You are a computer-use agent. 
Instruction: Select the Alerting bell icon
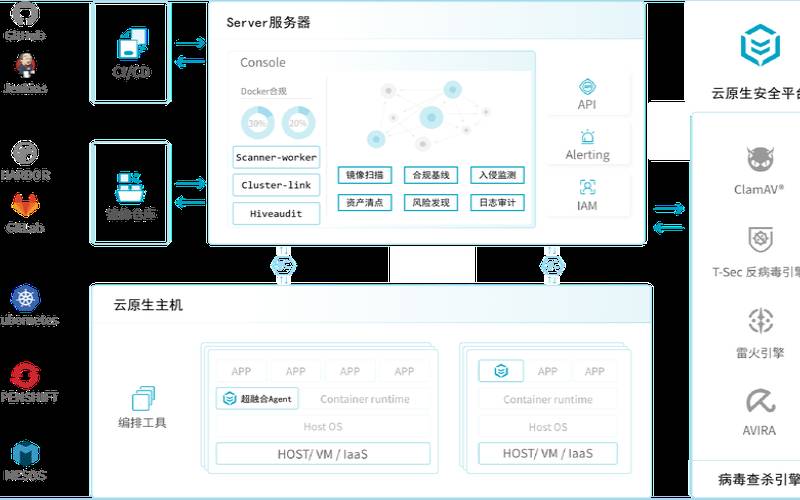pyautogui.click(x=587, y=137)
